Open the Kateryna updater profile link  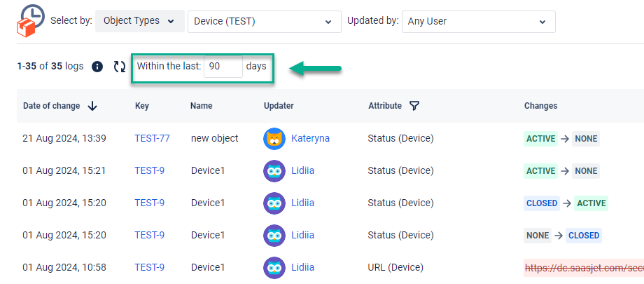[x=310, y=139]
